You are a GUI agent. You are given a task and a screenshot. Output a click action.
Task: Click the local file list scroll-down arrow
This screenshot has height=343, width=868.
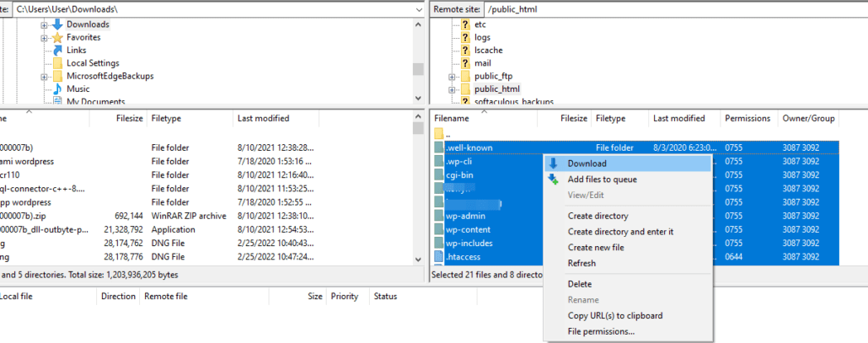pyautogui.click(x=418, y=259)
